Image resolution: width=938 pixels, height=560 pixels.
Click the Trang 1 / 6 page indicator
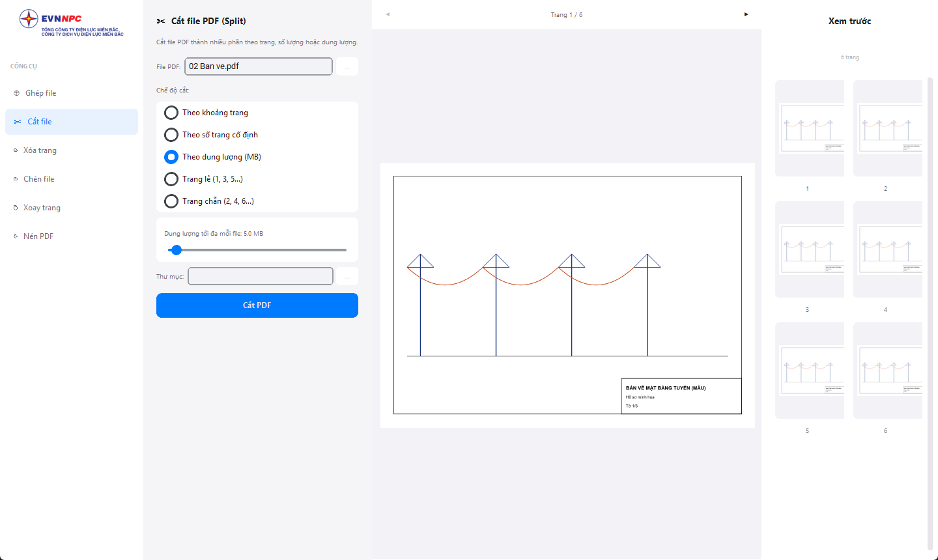click(x=567, y=14)
